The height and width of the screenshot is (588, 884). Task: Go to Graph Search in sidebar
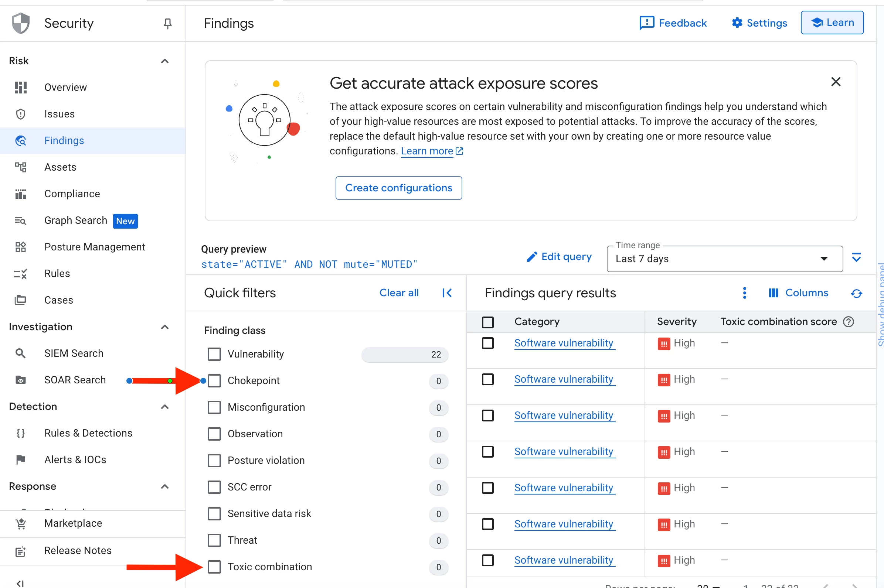76,220
